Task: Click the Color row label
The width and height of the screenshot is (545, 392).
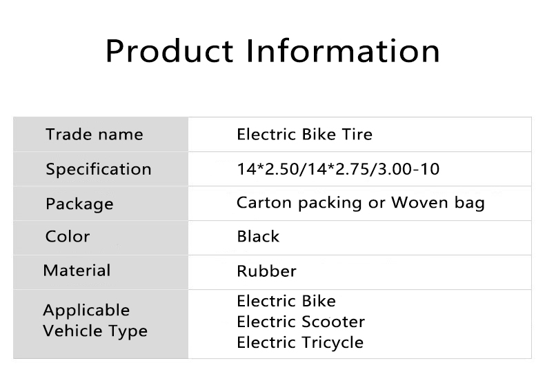Action: 68,236
